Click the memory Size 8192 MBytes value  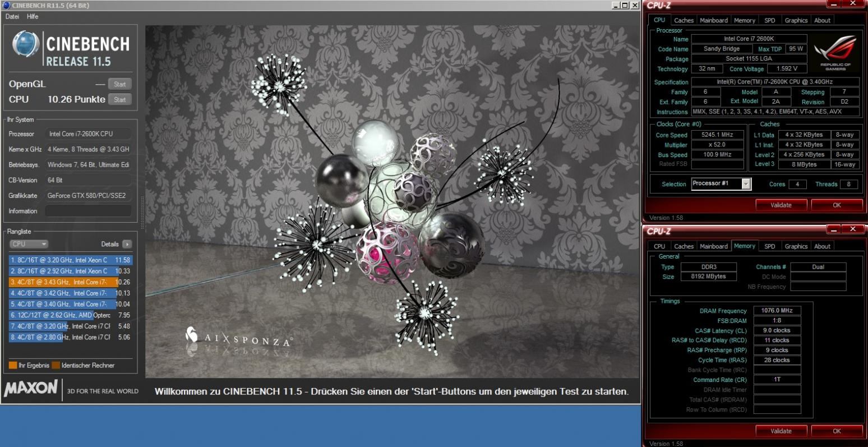(709, 277)
